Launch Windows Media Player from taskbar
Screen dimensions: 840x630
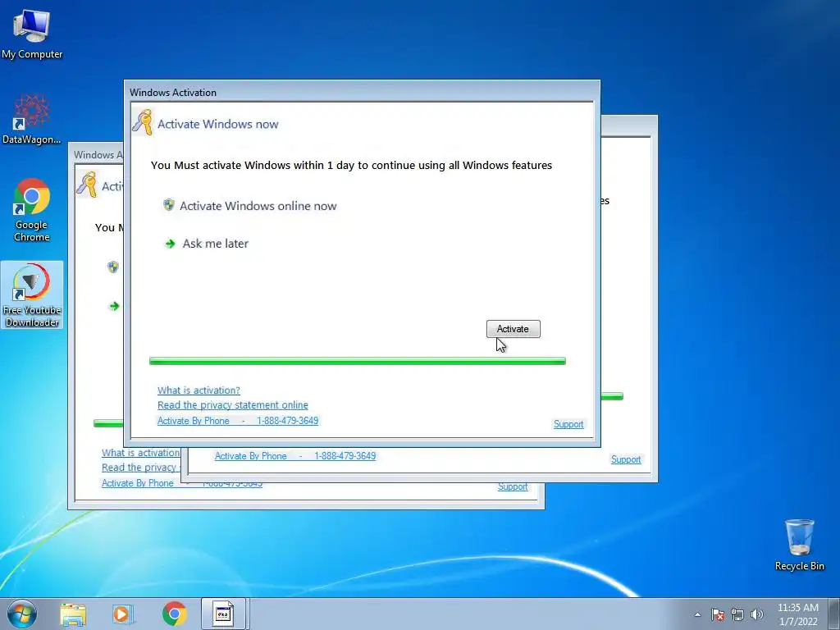tap(123, 614)
